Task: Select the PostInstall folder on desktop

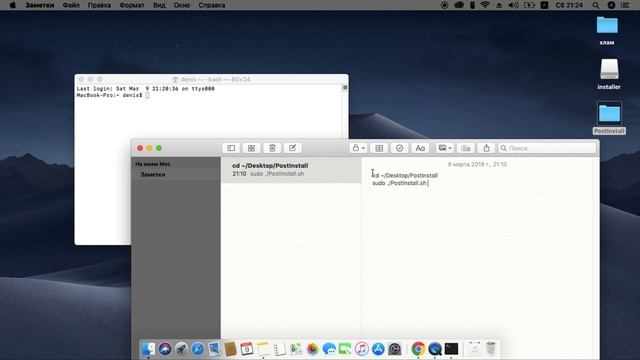Action: (x=609, y=118)
